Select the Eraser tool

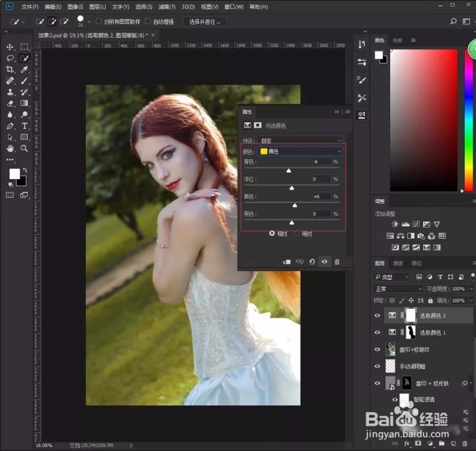[x=10, y=103]
